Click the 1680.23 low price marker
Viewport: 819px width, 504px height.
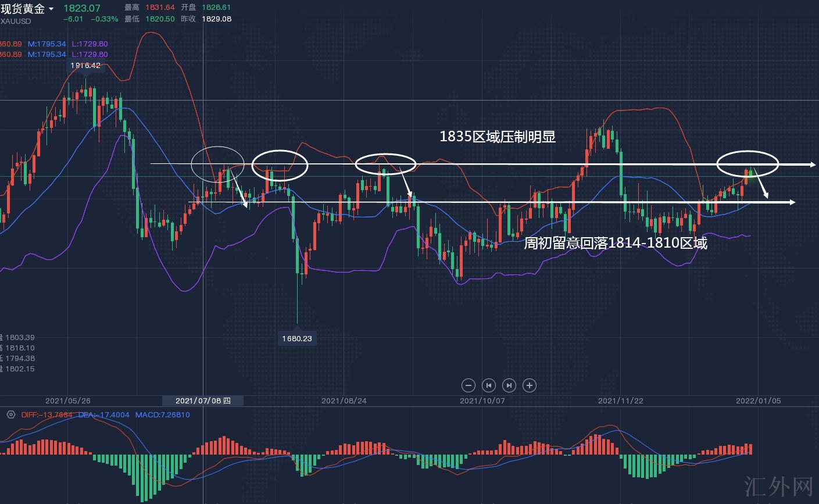pos(297,338)
